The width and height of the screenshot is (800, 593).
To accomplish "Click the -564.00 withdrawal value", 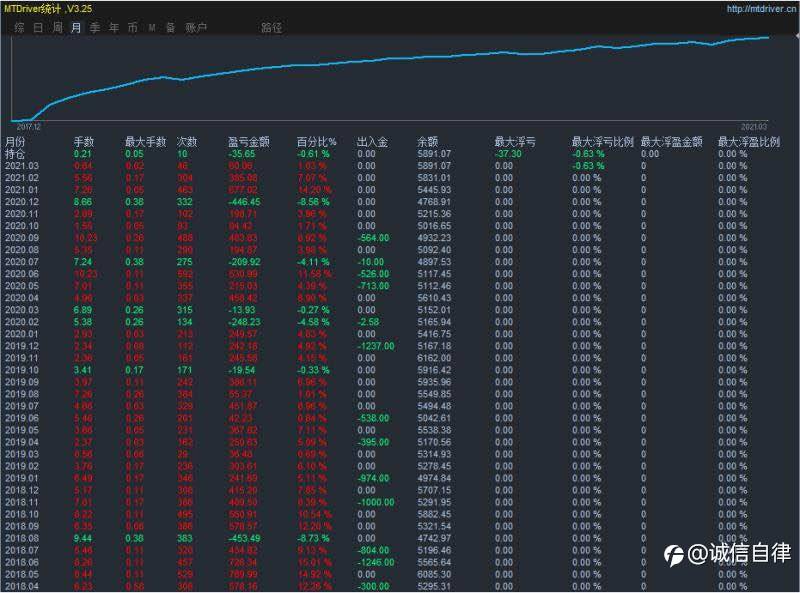I will pos(373,238).
